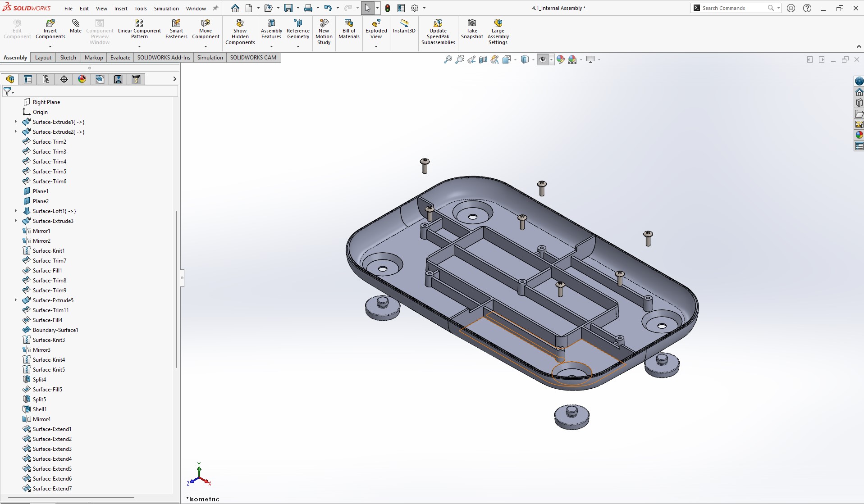This screenshot has width=864, height=504.
Task: Open the PropertyManager panel tab icon
Action: pos(28,79)
